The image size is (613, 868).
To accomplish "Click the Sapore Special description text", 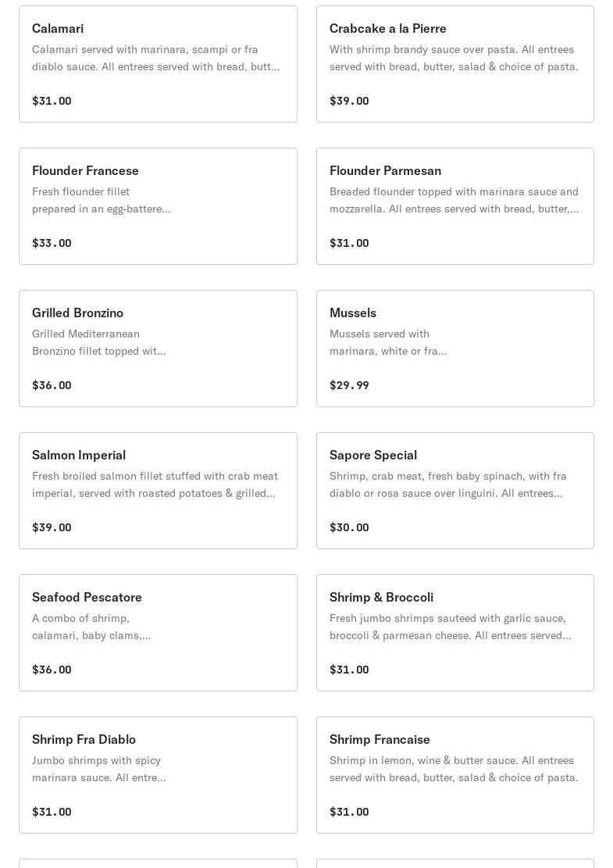I will (x=447, y=484).
